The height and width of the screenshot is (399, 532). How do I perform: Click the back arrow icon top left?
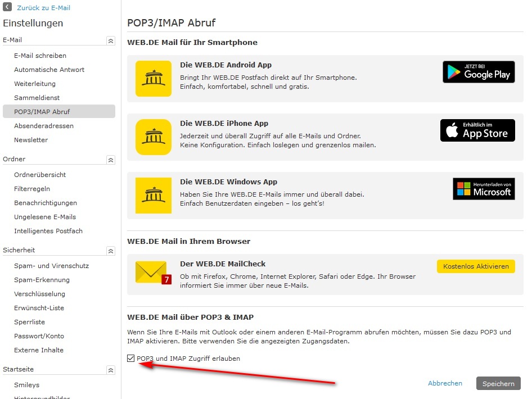tap(7, 7)
